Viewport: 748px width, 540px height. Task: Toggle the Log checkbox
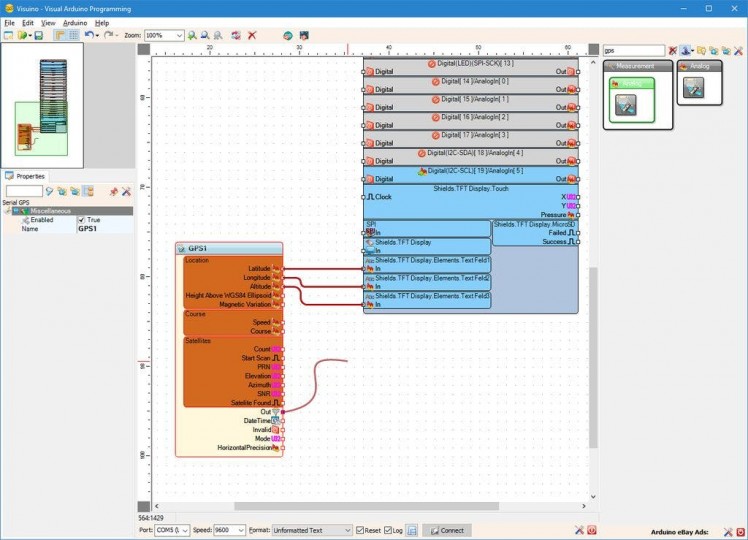(388, 530)
